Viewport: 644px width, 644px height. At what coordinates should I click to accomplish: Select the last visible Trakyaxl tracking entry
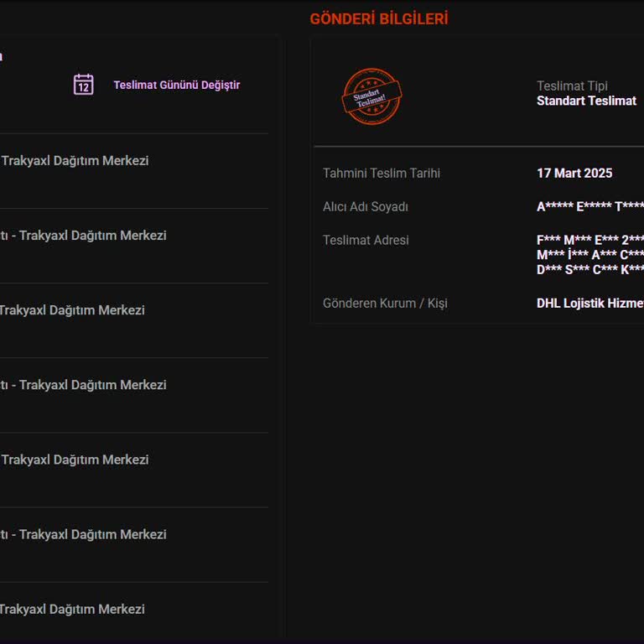click(72, 610)
